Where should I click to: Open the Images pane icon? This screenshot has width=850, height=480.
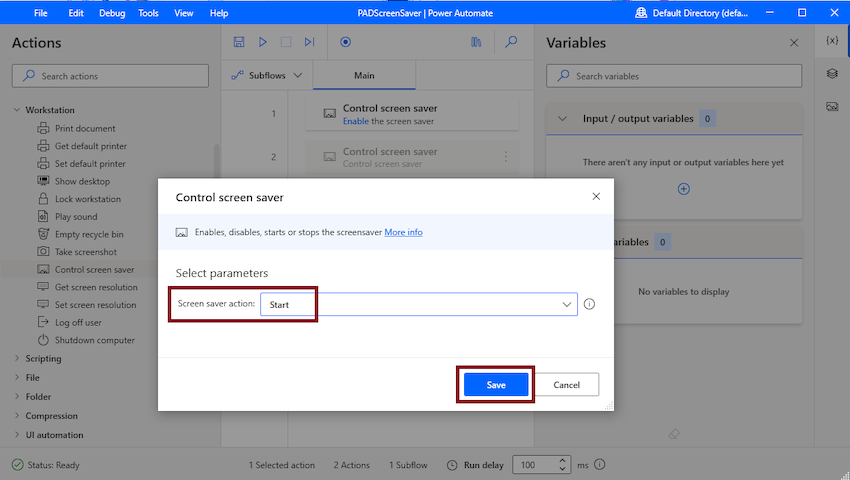[832, 106]
